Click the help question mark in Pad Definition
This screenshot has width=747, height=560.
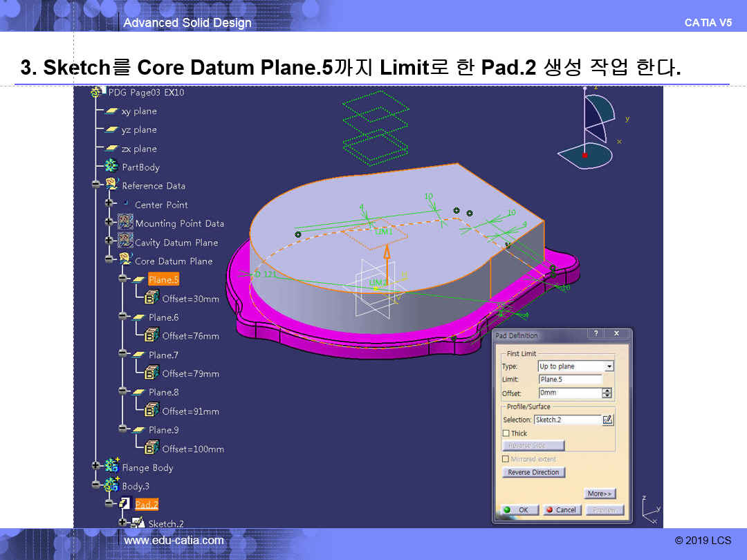point(595,334)
